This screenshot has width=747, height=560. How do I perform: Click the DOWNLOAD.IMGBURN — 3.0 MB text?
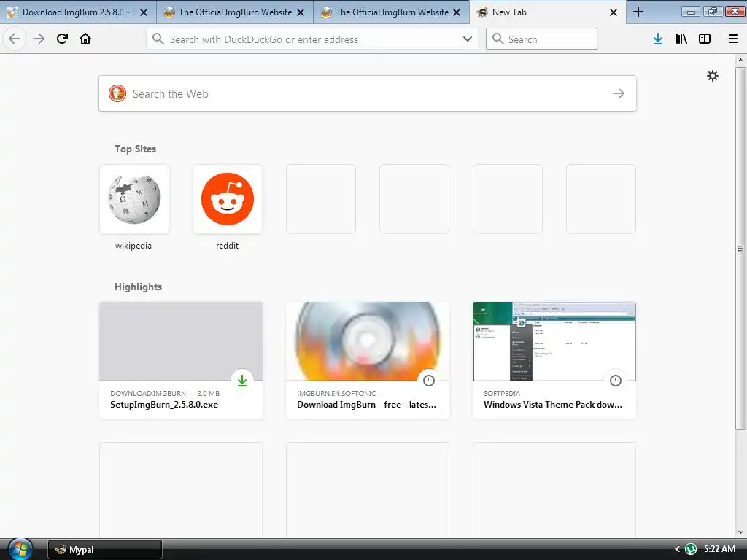coord(165,393)
